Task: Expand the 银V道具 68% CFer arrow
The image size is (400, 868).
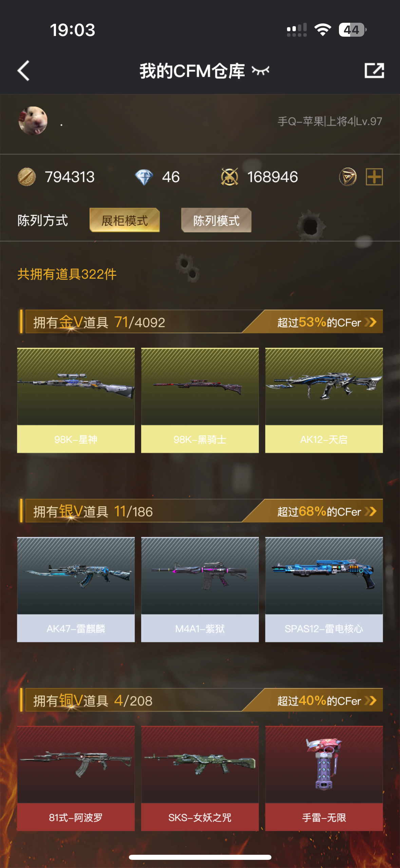Action: [370, 511]
